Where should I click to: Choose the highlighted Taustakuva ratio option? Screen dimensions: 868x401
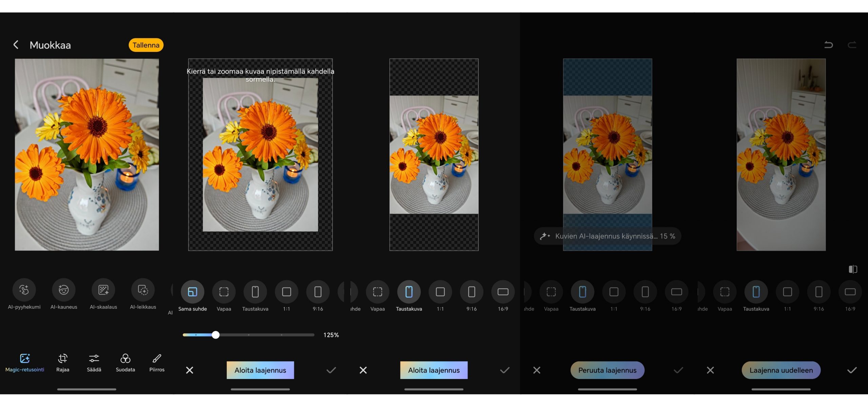pos(409,292)
